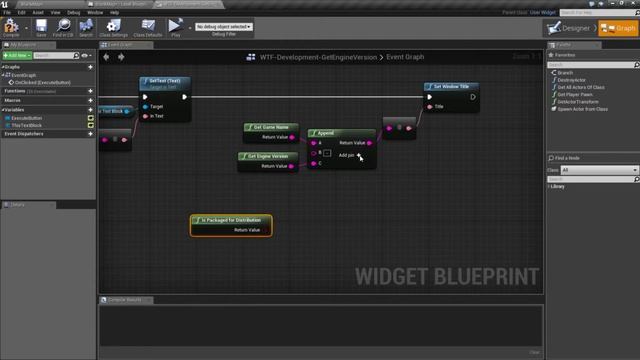Click the Get Game Name Return Value pin

point(292,137)
